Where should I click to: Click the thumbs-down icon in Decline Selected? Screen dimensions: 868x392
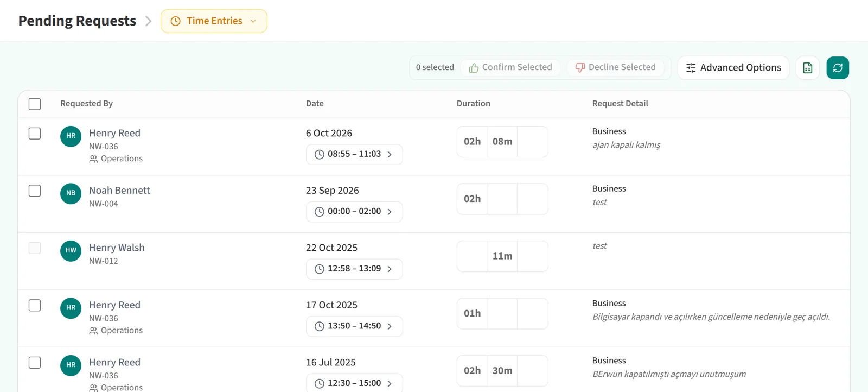tap(580, 68)
